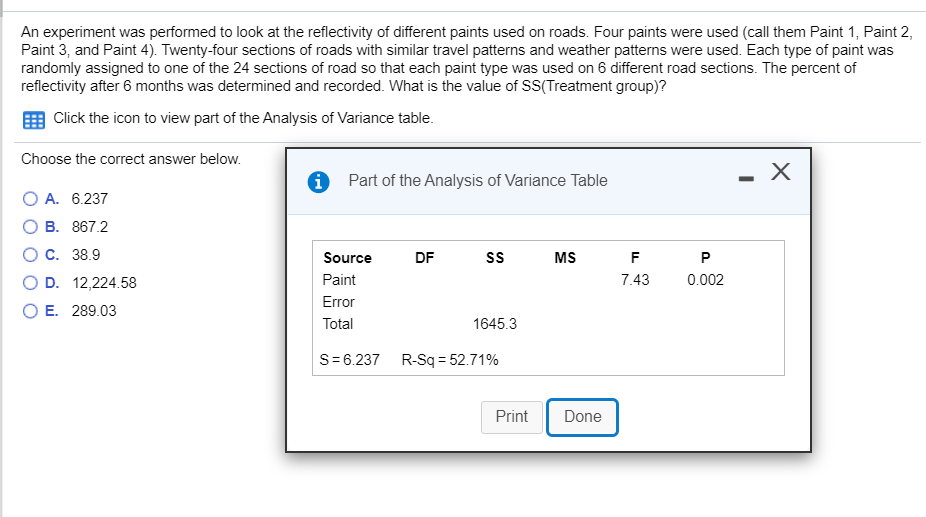Click the Done button
This screenshot has height=517, width=926.
coord(582,417)
